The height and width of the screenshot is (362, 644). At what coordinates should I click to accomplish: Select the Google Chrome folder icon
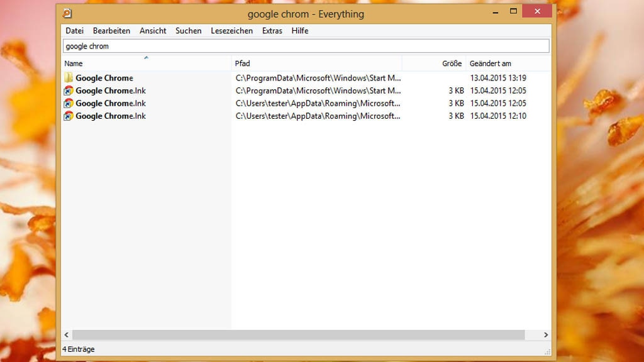point(69,78)
